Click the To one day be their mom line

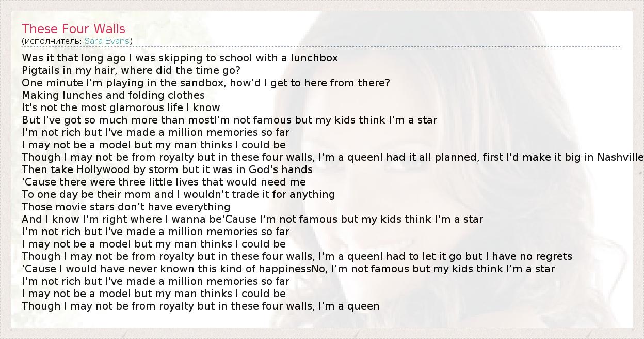[178, 194]
